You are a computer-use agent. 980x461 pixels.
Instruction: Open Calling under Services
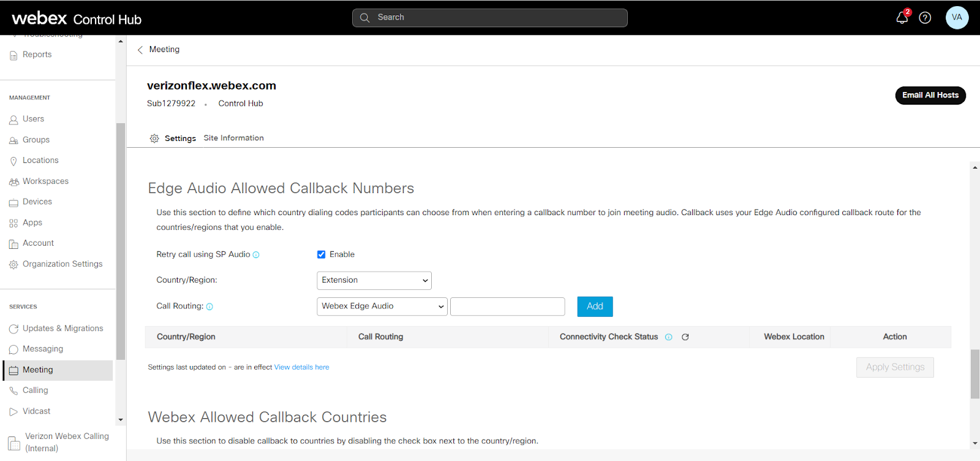35,391
